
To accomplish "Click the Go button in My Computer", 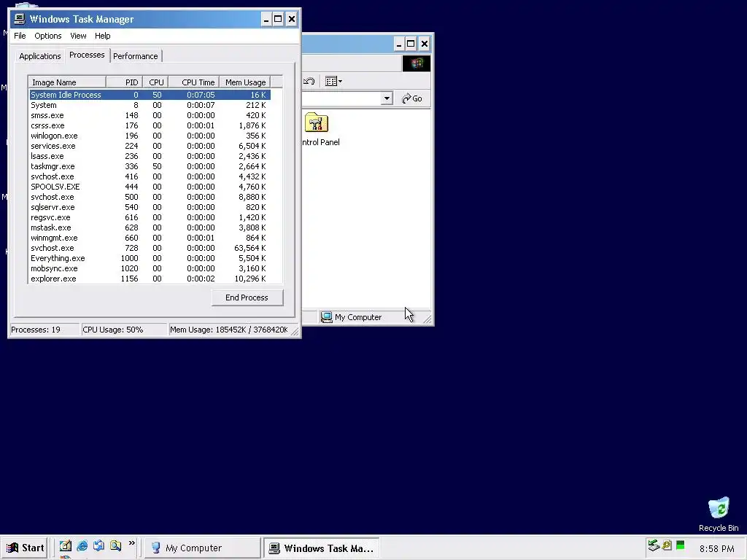I will (412, 98).
